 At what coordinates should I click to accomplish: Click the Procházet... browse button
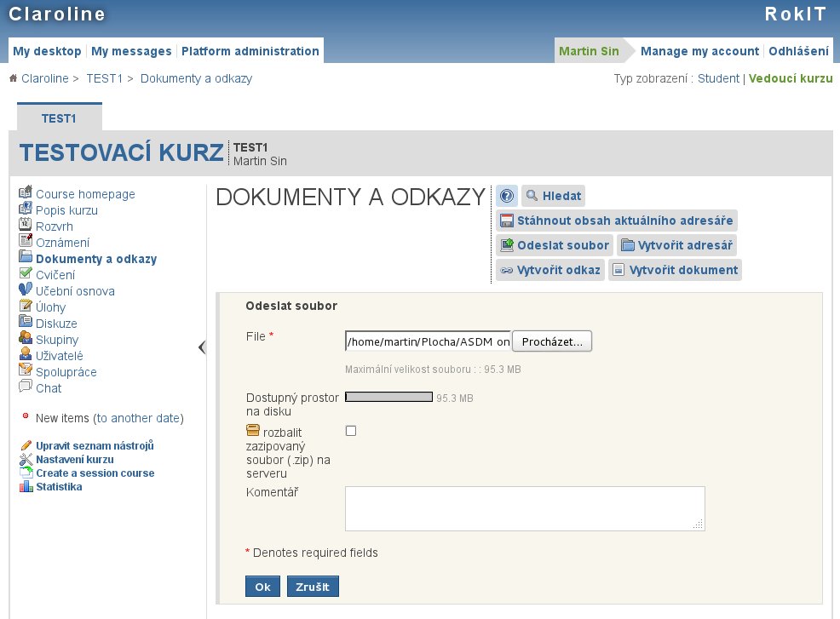tap(552, 341)
